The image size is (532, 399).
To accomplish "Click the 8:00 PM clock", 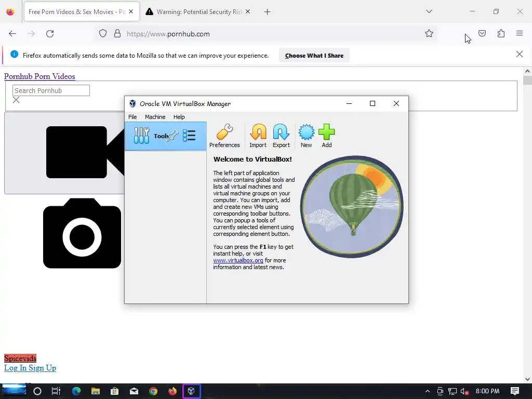I will point(487,391).
